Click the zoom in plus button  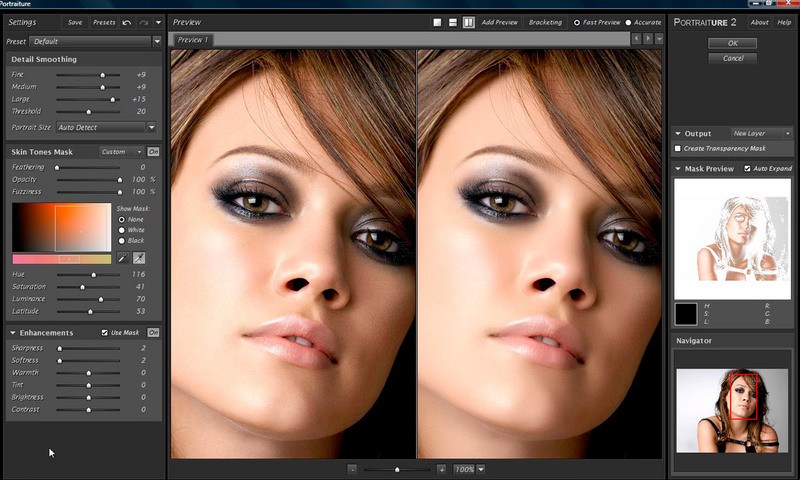pyautogui.click(x=441, y=469)
